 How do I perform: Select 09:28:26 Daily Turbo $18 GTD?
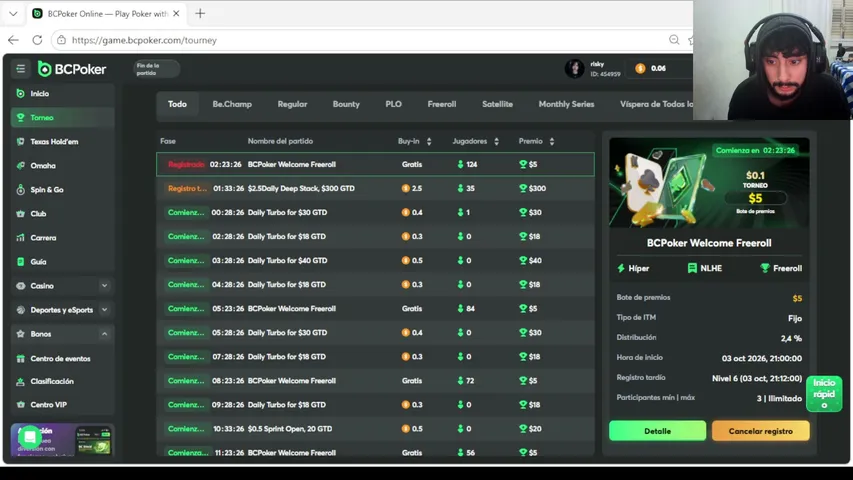tap(375, 405)
